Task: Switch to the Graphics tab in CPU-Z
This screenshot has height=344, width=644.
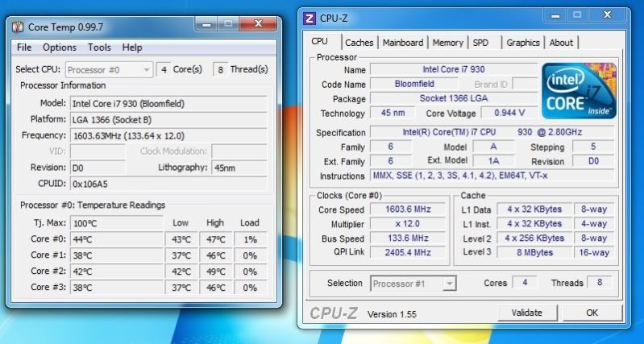Action: point(523,43)
